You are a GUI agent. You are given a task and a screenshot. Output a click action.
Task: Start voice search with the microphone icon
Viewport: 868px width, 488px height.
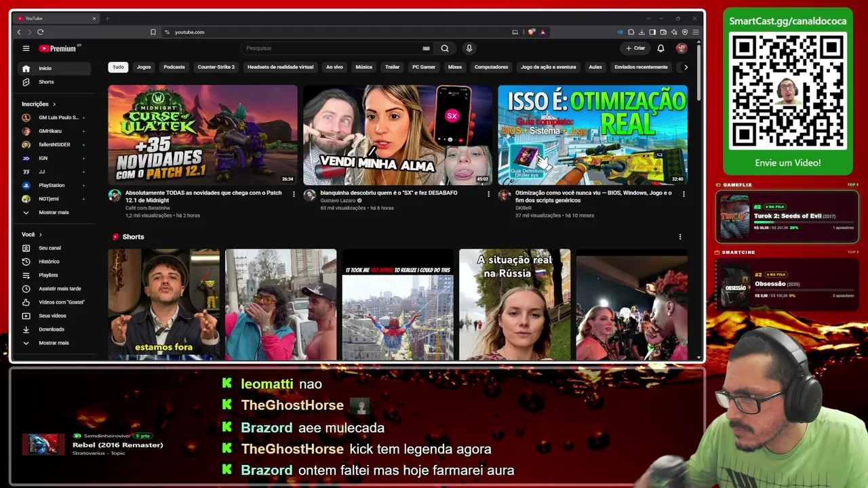469,48
